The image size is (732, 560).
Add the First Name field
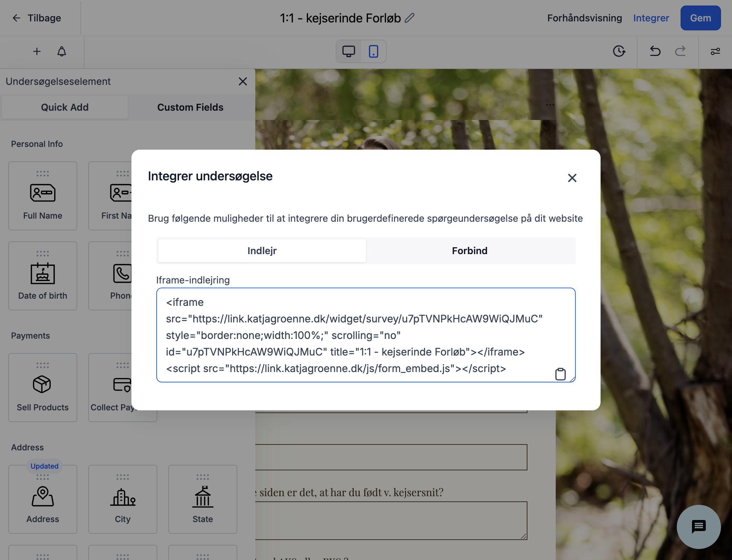click(110, 196)
